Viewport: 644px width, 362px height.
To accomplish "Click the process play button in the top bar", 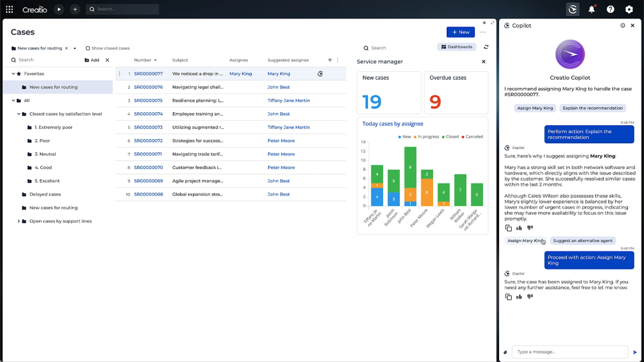I will click(59, 9).
